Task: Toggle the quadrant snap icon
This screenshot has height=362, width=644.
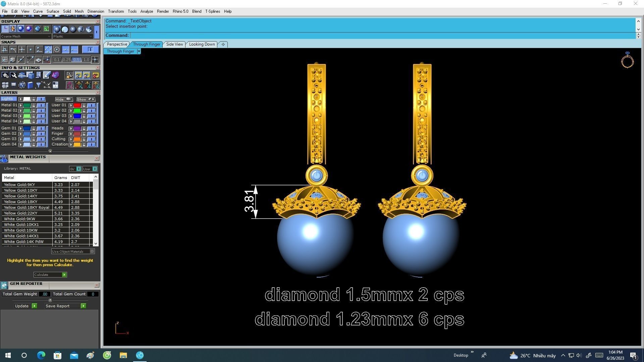Action: point(48,50)
